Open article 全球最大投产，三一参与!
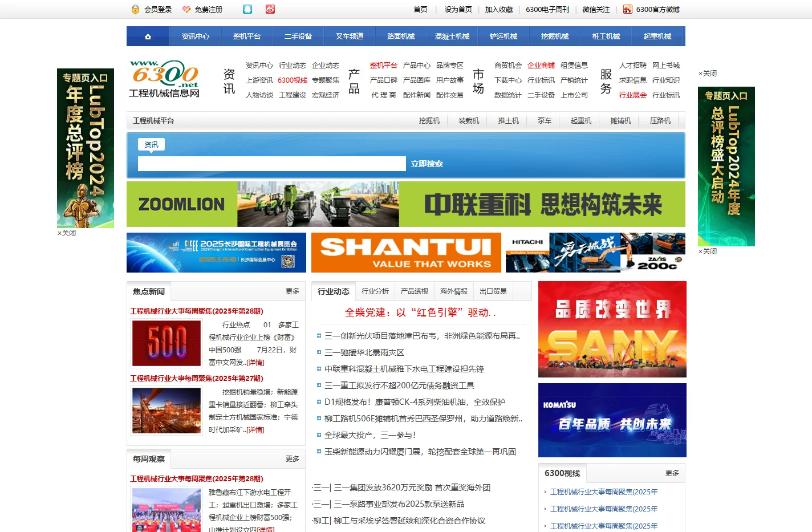Viewport: 812px width, 532px height. [370, 435]
